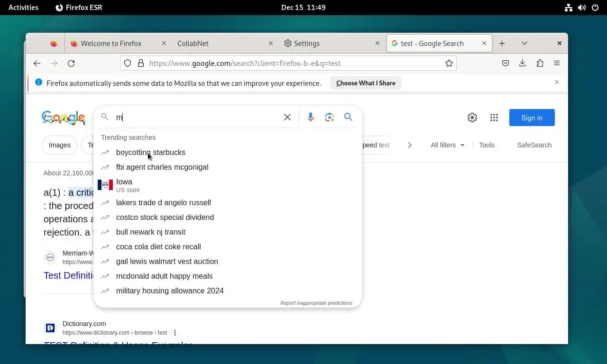Open the Firefox ESR app menu in top bar
607x364 pixels.
79,8
